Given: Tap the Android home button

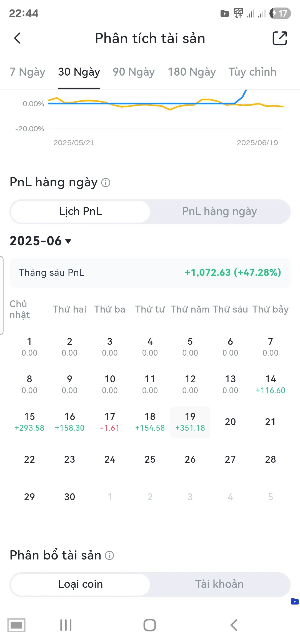Looking at the screenshot, I should coord(150,625).
